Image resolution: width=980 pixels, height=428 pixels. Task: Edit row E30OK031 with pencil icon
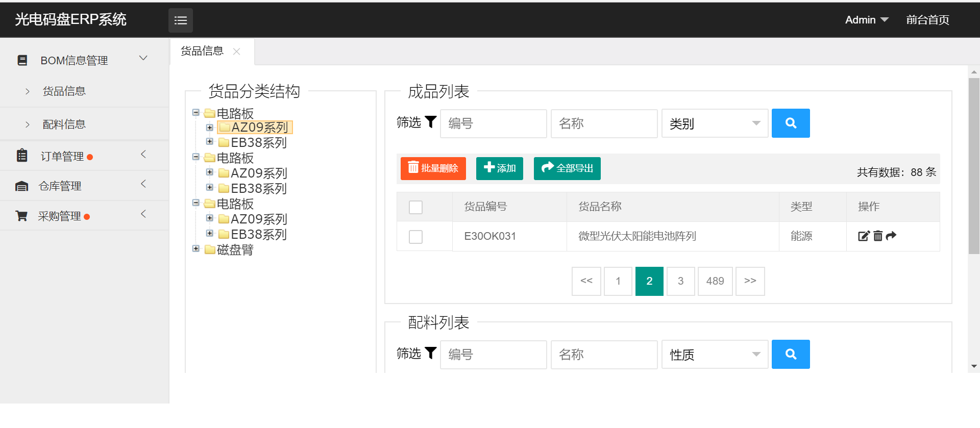pyautogui.click(x=864, y=236)
